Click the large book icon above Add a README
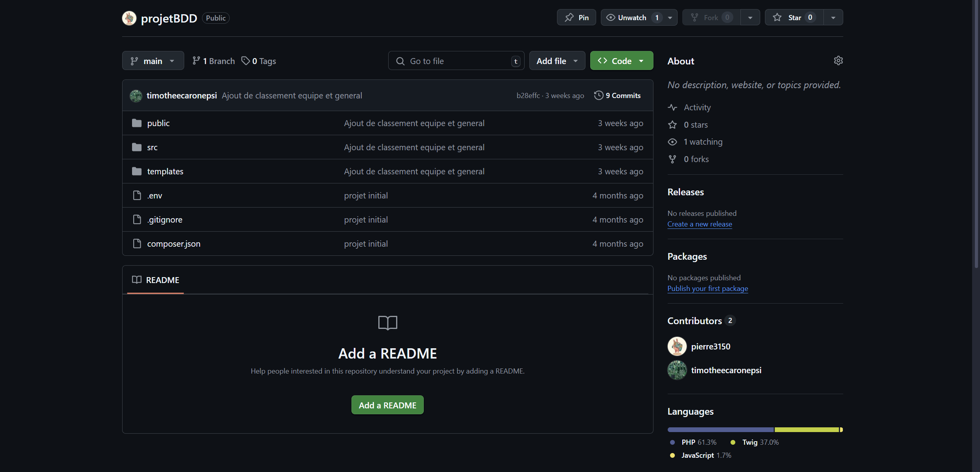This screenshot has height=472, width=980. pos(387,323)
